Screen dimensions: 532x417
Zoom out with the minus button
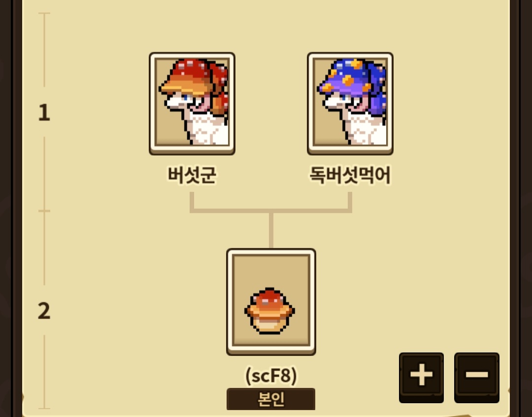pyautogui.click(x=477, y=377)
